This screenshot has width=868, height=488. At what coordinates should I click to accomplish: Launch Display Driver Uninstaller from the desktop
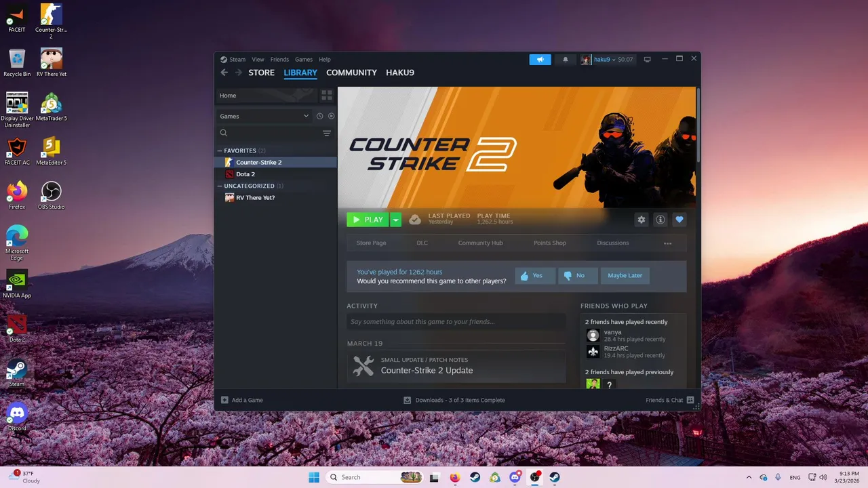17,110
